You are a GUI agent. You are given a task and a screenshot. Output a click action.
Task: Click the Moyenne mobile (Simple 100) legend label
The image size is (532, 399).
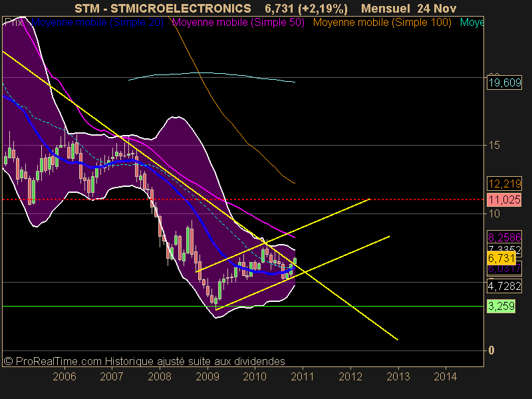(382, 23)
